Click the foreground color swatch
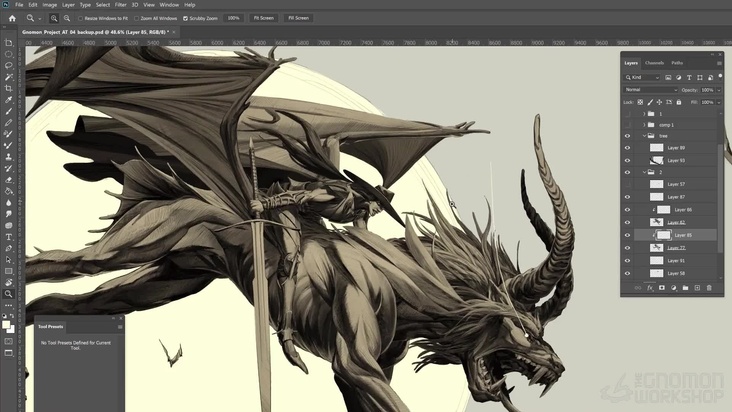The height and width of the screenshot is (412, 732). click(6, 325)
